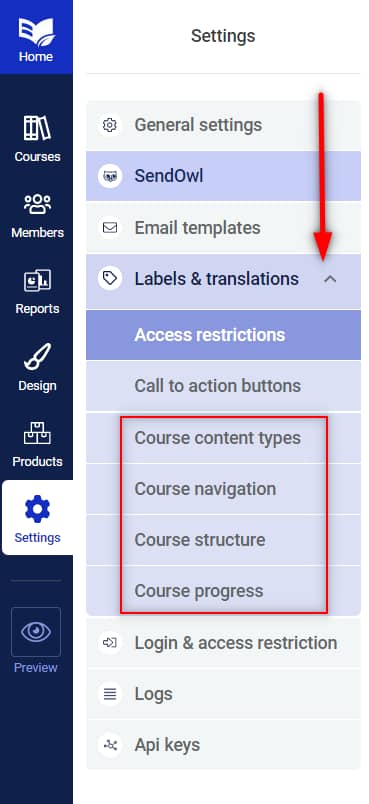The height and width of the screenshot is (804, 369).
Task: Choose Course content types sub-item
Action: [x=223, y=438]
